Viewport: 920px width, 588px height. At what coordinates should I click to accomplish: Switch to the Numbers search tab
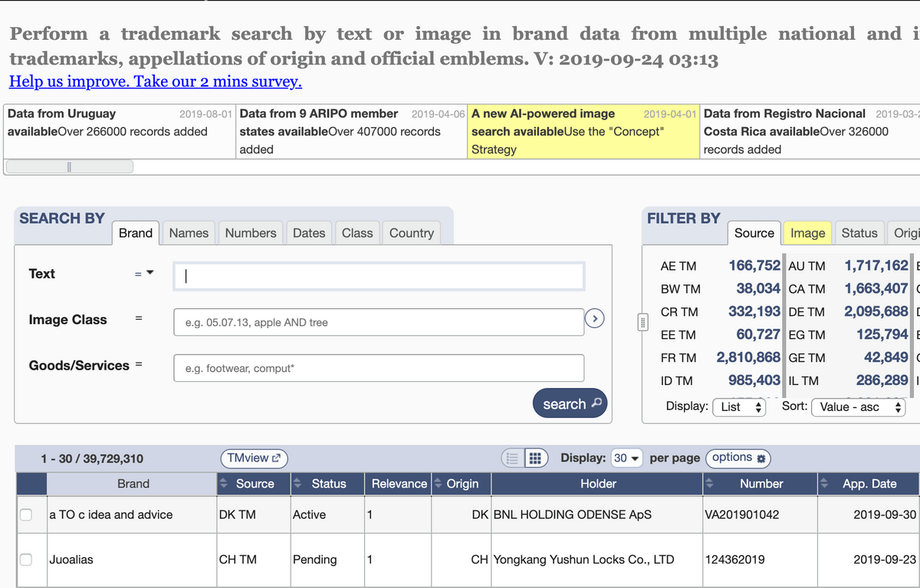click(x=250, y=233)
